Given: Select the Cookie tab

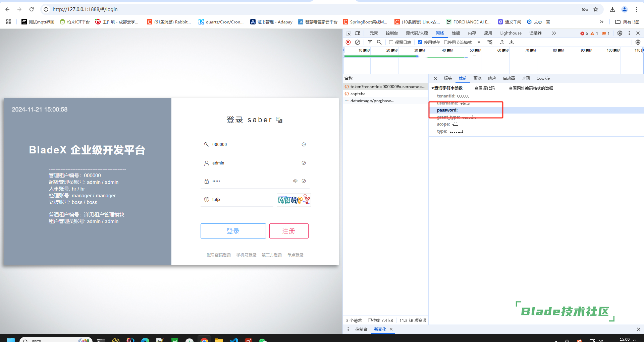Looking at the screenshot, I should [x=543, y=78].
